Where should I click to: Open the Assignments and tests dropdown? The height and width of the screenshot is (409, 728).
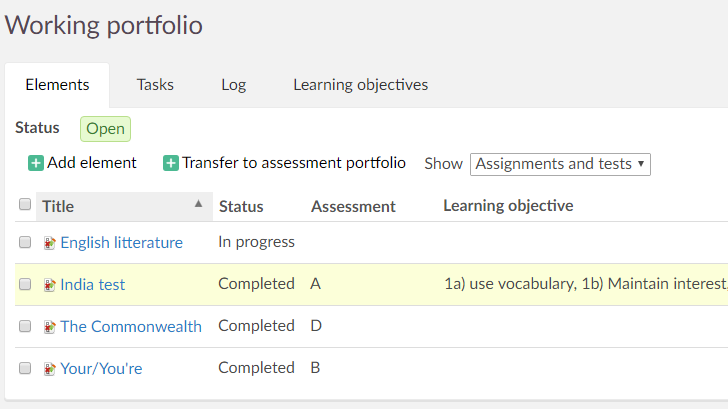560,164
